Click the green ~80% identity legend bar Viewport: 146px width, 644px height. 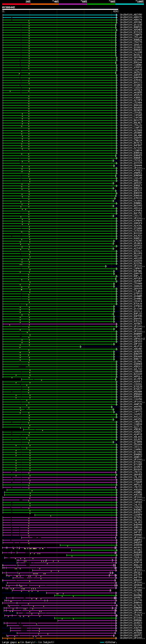point(101,4)
